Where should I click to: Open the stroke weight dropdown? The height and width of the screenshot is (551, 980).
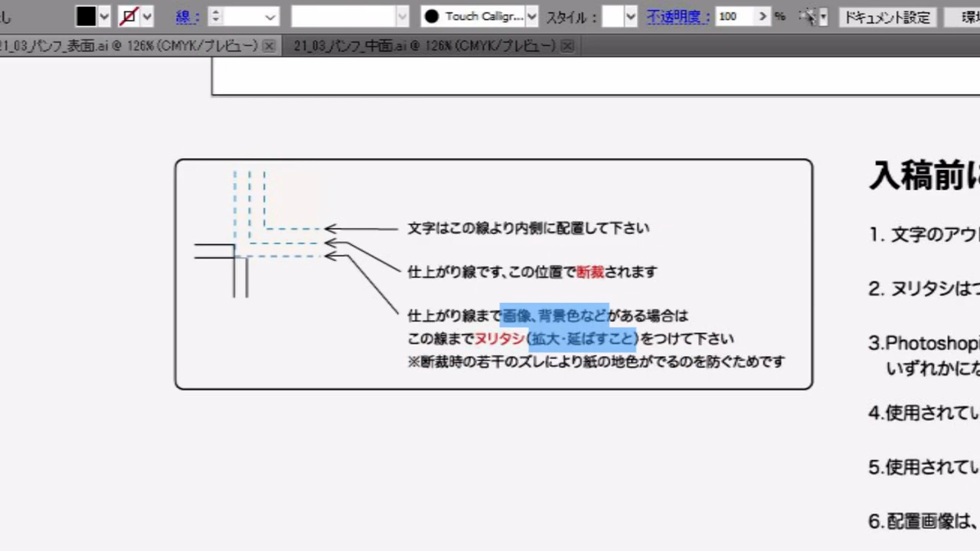[x=270, y=16]
